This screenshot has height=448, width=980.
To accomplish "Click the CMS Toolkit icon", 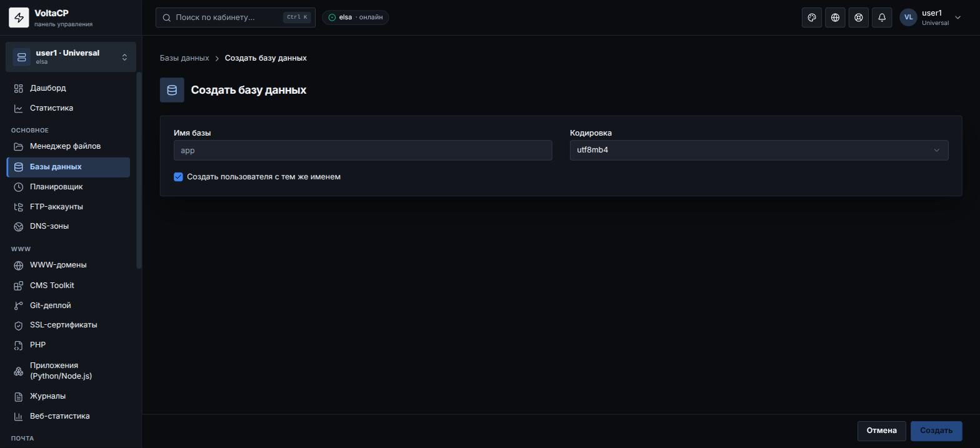I will pyautogui.click(x=19, y=286).
